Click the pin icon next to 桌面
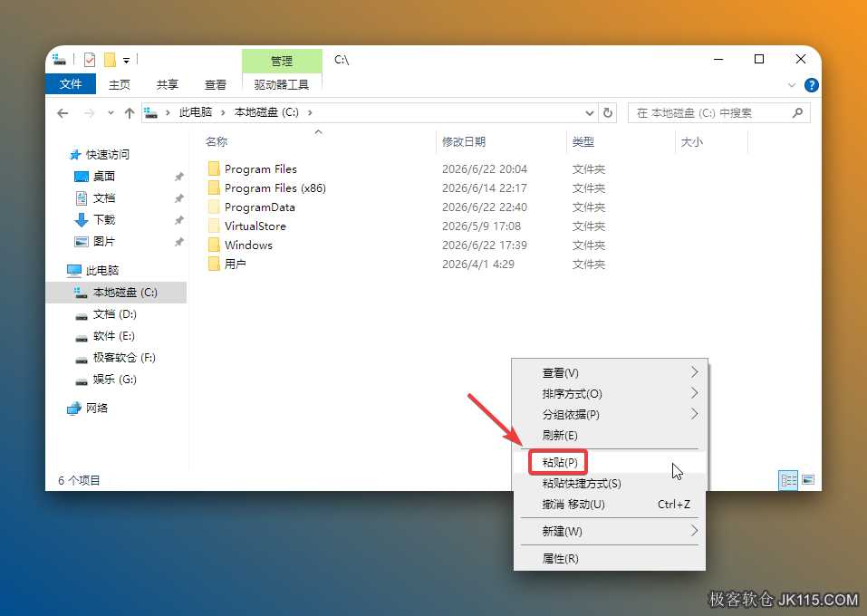The height and width of the screenshot is (616, 867). [179, 177]
